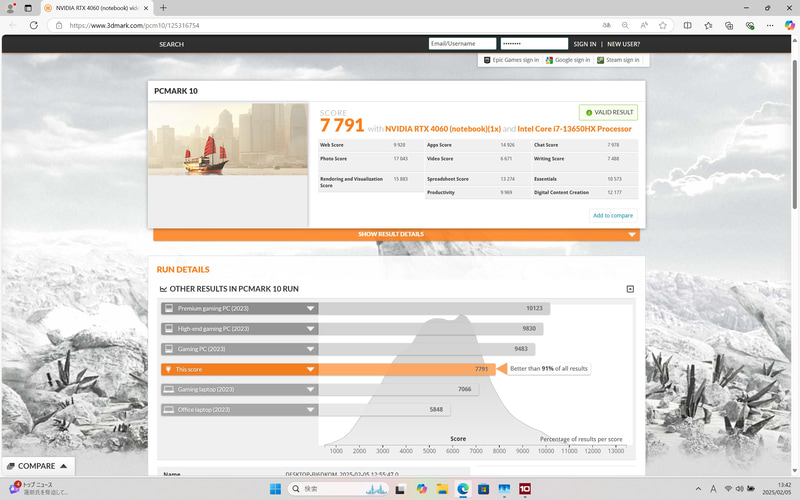Click the zoom magnifier icon
The height and width of the screenshot is (500, 800).
(x=625, y=25)
